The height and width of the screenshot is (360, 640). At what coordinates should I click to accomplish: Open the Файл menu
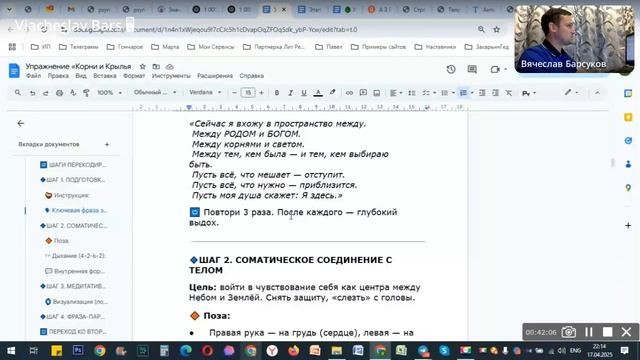click(x=33, y=76)
